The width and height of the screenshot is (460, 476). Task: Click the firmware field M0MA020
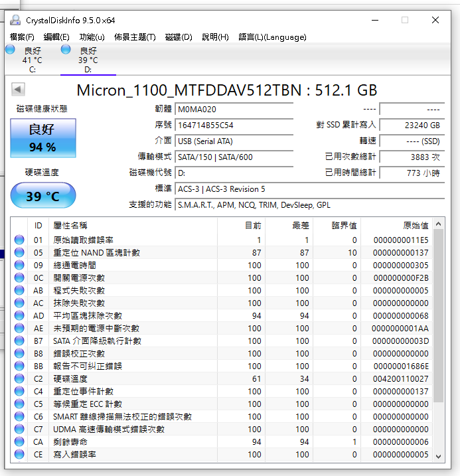point(234,110)
